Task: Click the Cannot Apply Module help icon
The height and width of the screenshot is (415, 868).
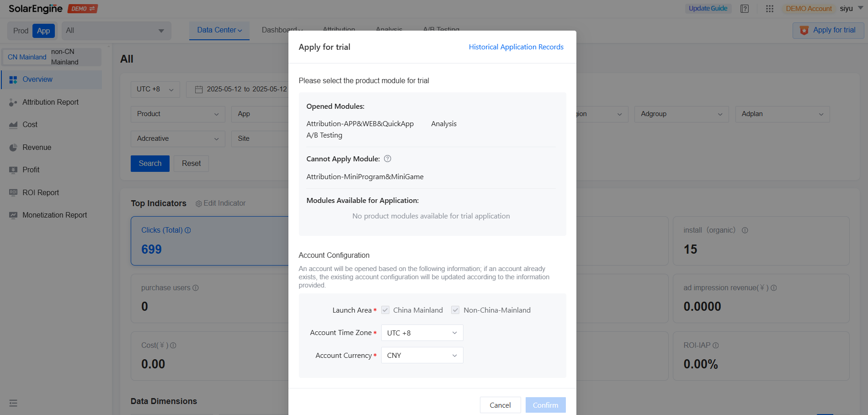Action: [x=388, y=159]
